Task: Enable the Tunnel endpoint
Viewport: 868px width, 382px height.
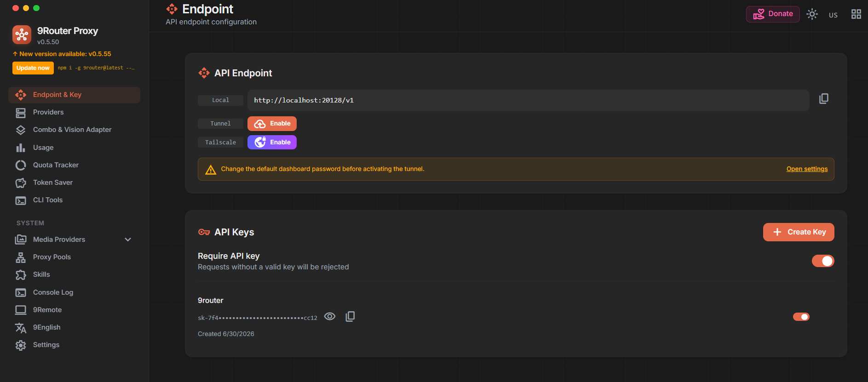Action: click(x=272, y=124)
